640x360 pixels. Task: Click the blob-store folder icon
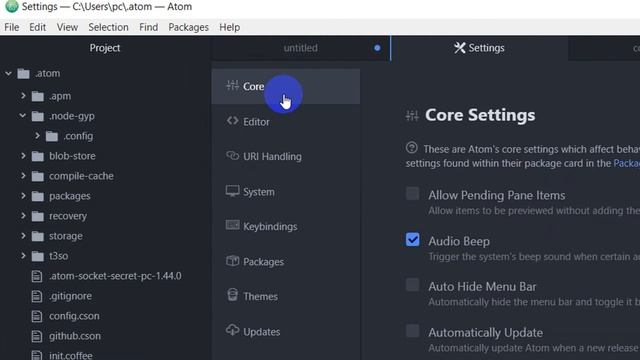38,156
